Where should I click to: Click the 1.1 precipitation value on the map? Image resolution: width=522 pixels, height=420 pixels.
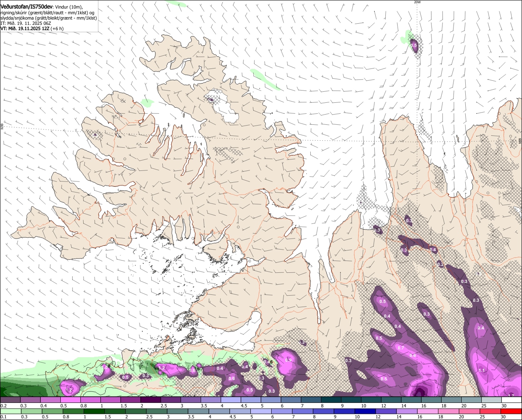[482, 370]
